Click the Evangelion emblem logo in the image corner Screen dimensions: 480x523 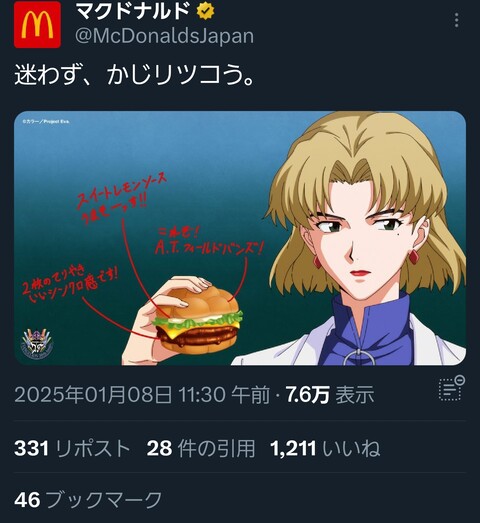click(38, 343)
